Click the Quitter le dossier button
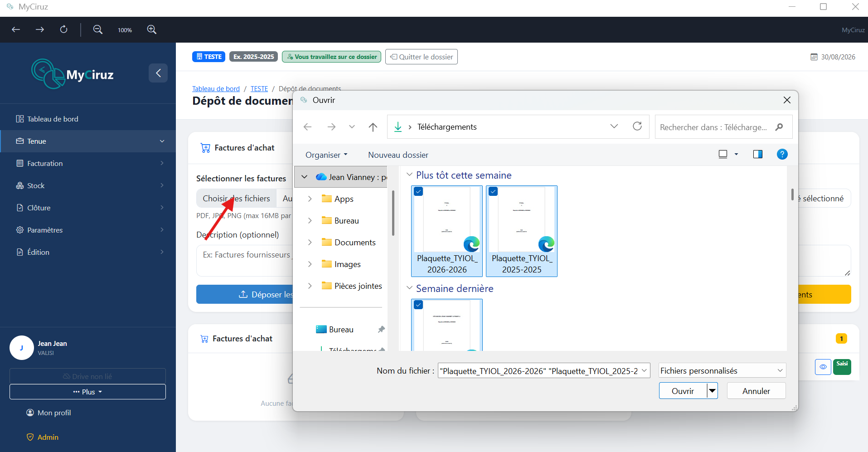 (x=422, y=57)
